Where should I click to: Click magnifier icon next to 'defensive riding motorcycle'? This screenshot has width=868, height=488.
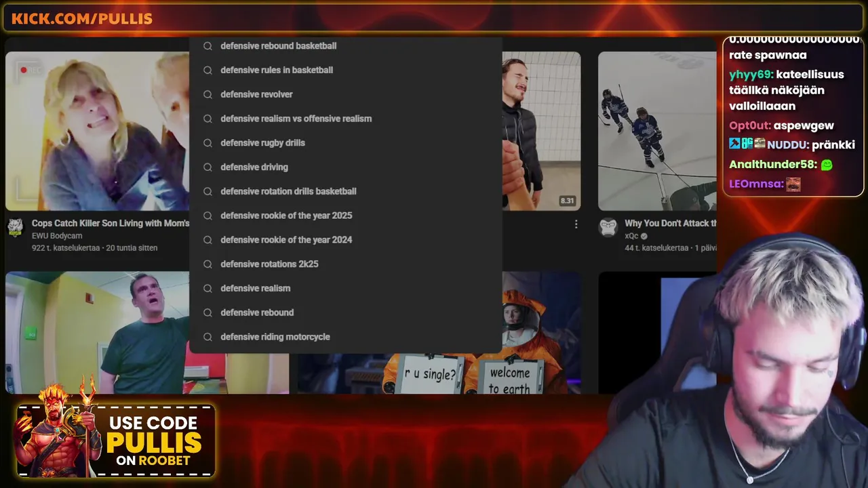(208, 337)
